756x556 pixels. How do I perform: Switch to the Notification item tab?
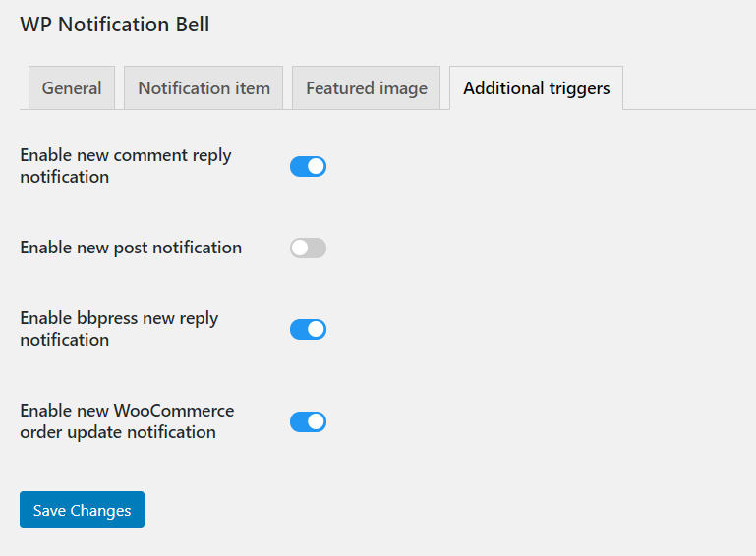click(204, 88)
